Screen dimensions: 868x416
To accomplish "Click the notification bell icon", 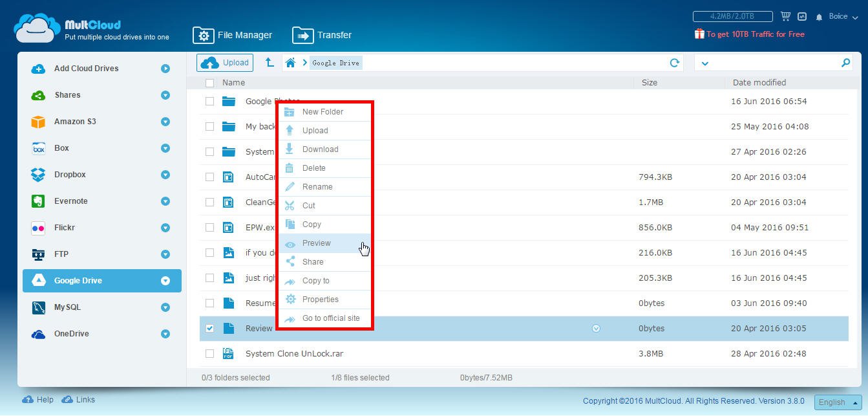I will tap(820, 17).
